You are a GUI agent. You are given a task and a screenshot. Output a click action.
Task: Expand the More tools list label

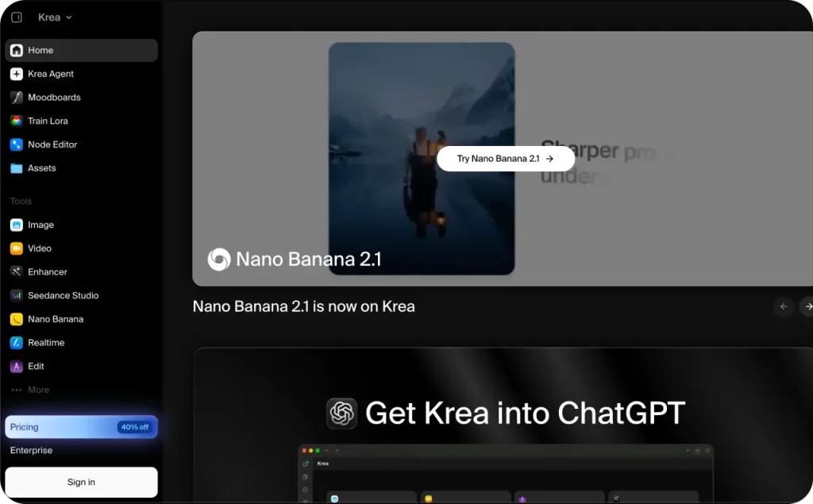pos(38,390)
